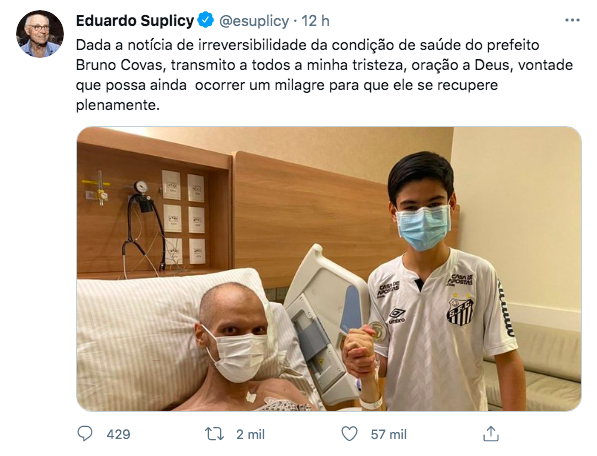Open the three-dot more options menu
The image size is (597, 456).
coord(572,20)
